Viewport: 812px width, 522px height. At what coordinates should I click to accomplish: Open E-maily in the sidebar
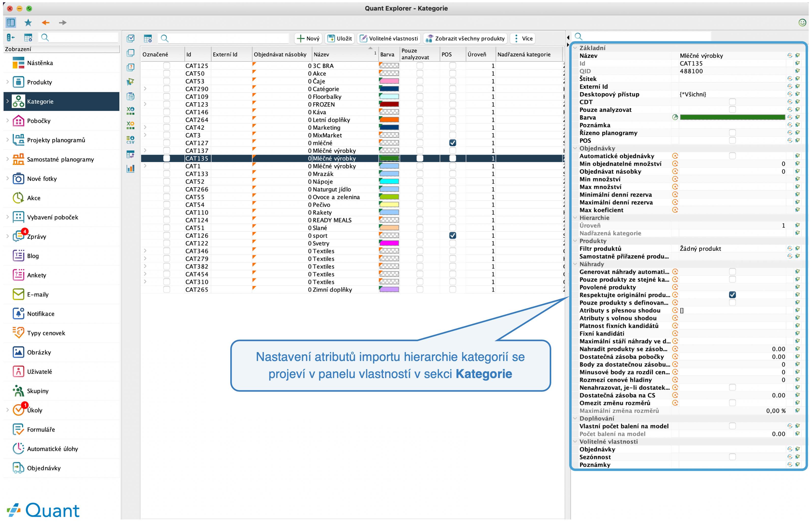(61, 295)
